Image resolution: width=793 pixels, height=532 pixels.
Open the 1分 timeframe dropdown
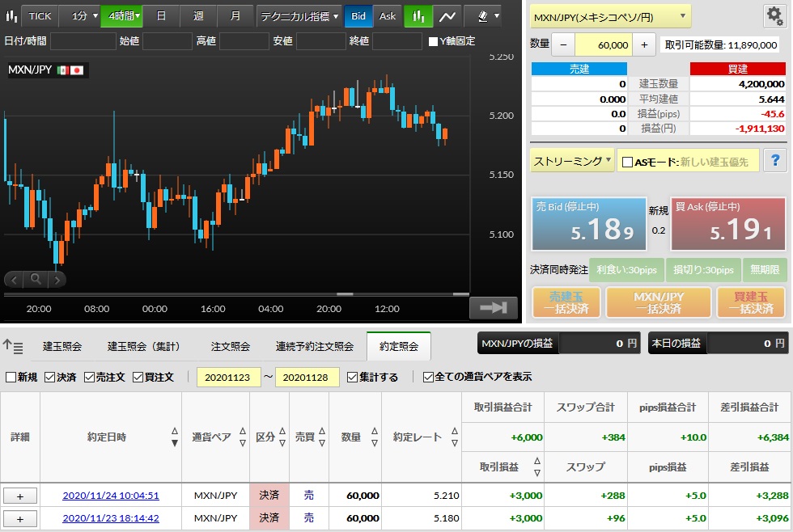[80, 16]
